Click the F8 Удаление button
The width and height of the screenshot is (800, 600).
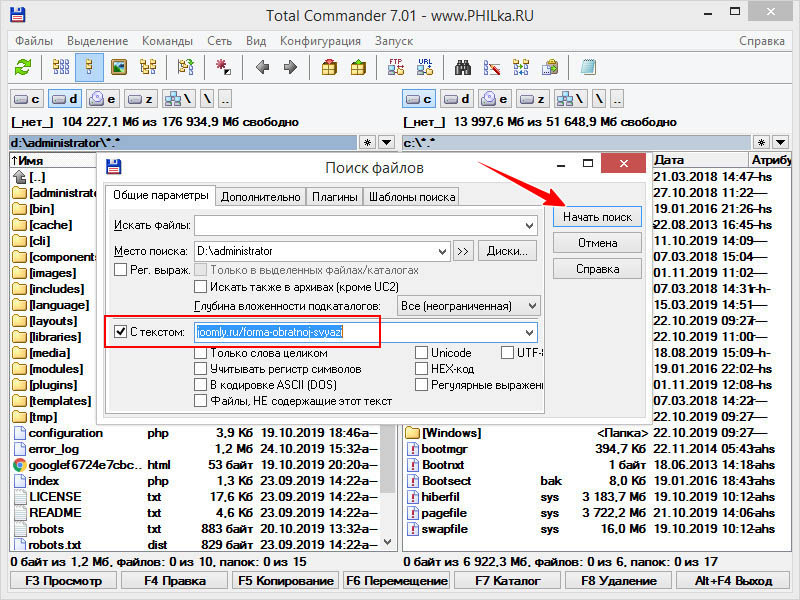click(619, 581)
